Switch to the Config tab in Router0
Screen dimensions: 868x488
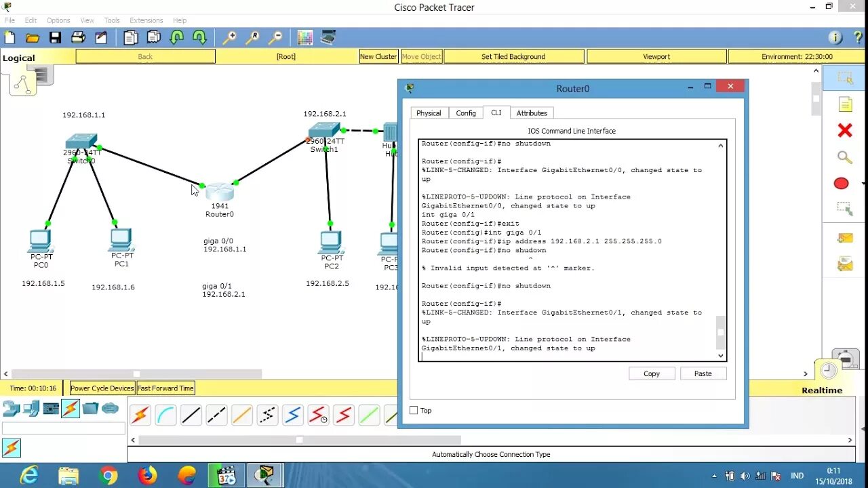coord(466,113)
